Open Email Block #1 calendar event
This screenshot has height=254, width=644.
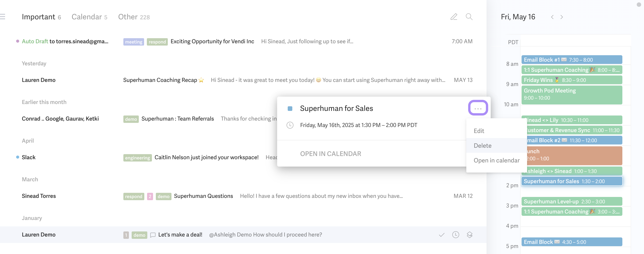point(572,60)
